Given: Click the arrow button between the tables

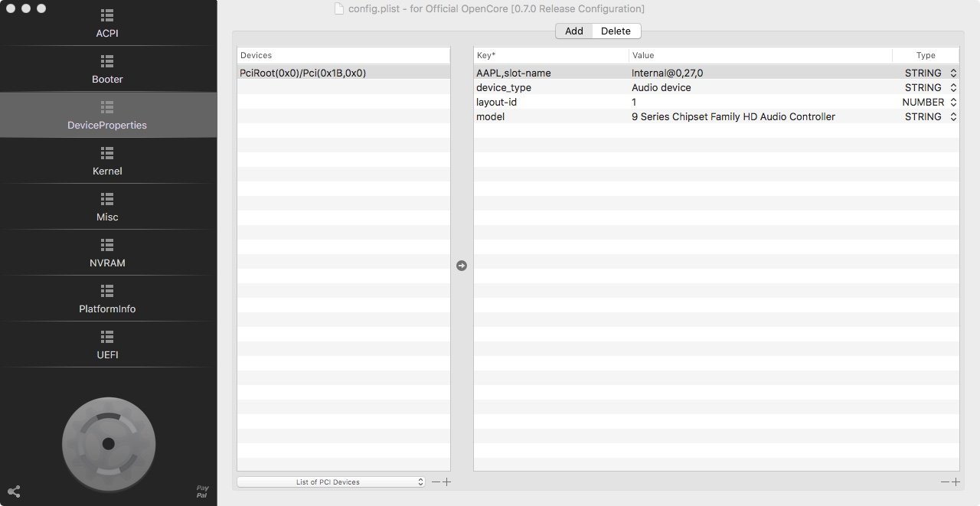Looking at the screenshot, I should [x=462, y=266].
